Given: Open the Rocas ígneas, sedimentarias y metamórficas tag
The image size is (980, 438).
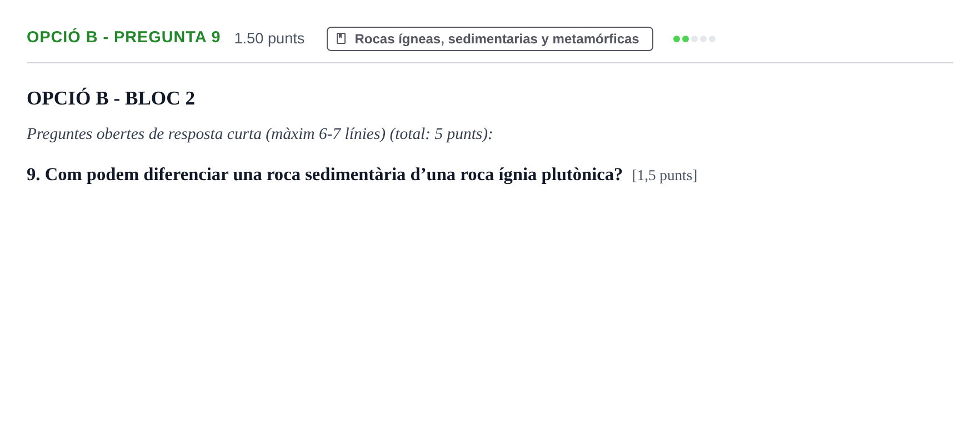Looking at the screenshot, I should [x=490, y=39].
